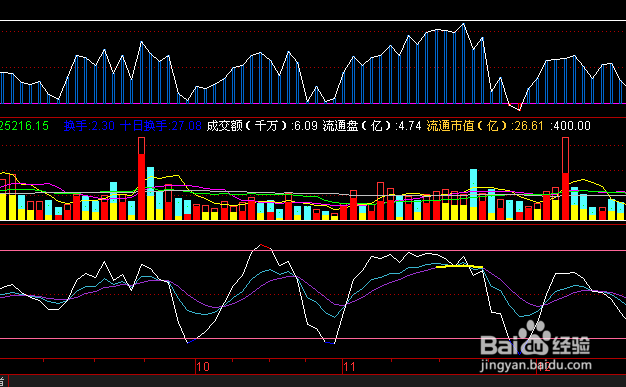Select the blue 换手:2.30 readout
Screen dimensions: 626x387
coord(89,126)
